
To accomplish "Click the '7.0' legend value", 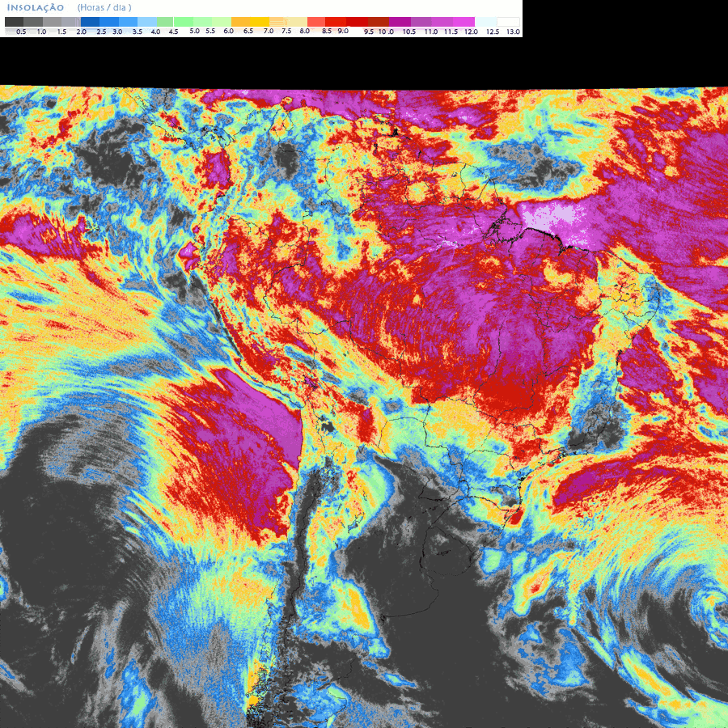I will click(269, 31).
